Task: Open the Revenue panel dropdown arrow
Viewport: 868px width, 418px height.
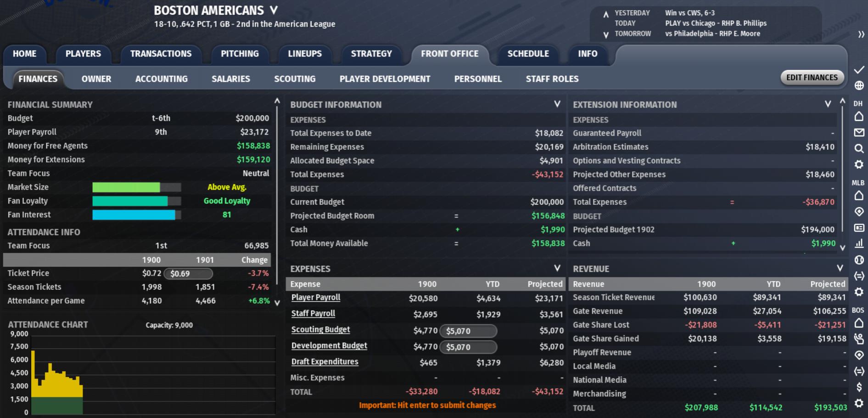Action: [x=840, y=268]
